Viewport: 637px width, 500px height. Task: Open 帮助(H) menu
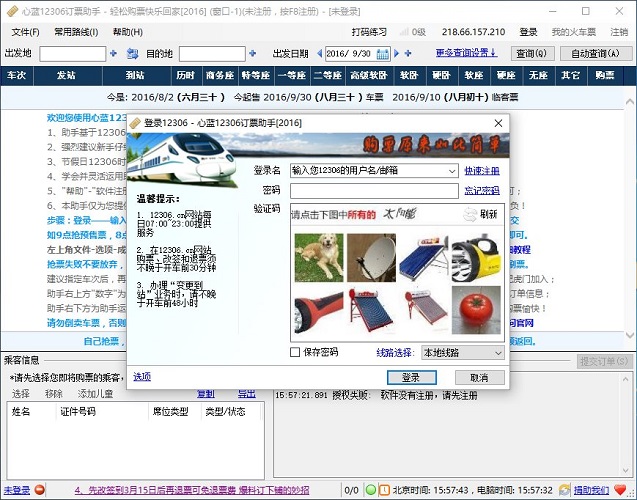coord(128,32)
